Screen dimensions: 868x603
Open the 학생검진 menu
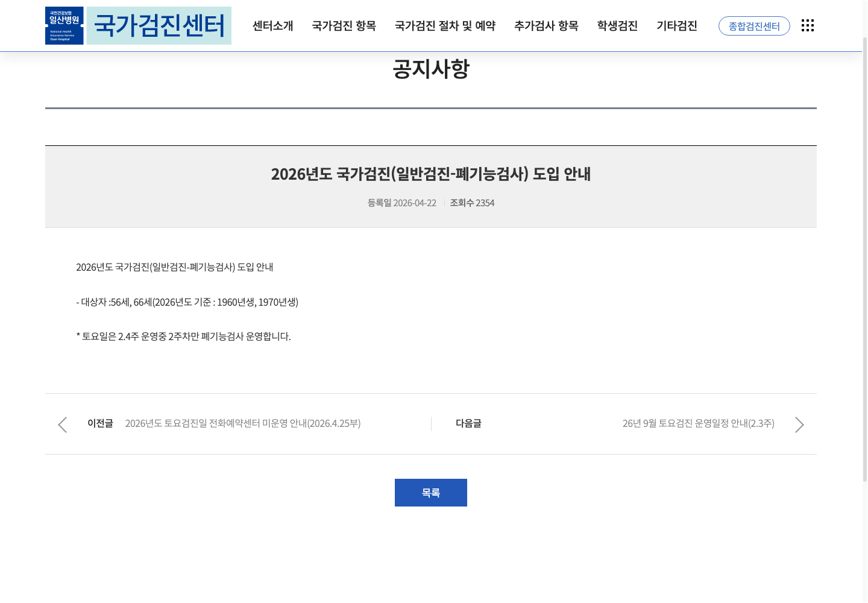pyautogui.click(x=618, y=26)
